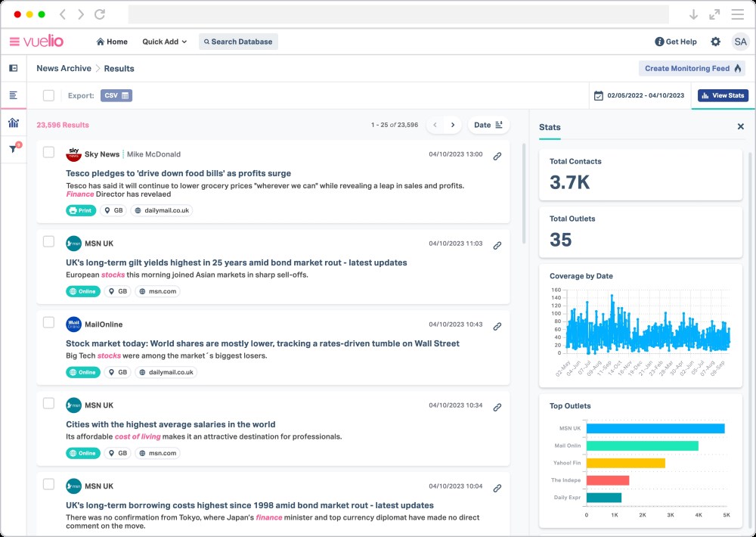Toggle the select all results checkbox
756x537 pixels.
[48, 95]
